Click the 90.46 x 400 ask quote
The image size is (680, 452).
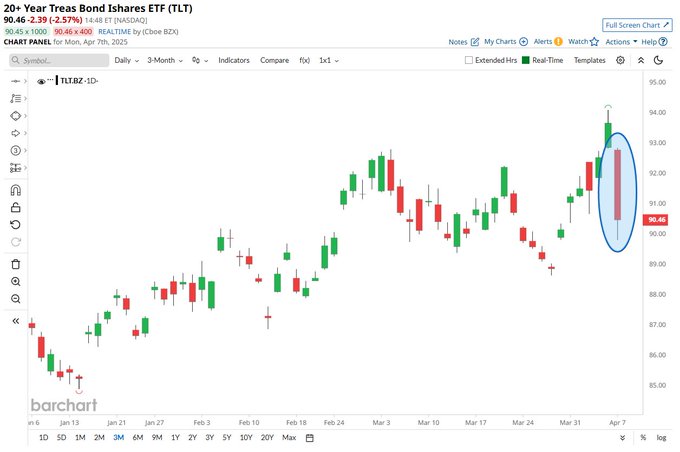click(73, 32)
